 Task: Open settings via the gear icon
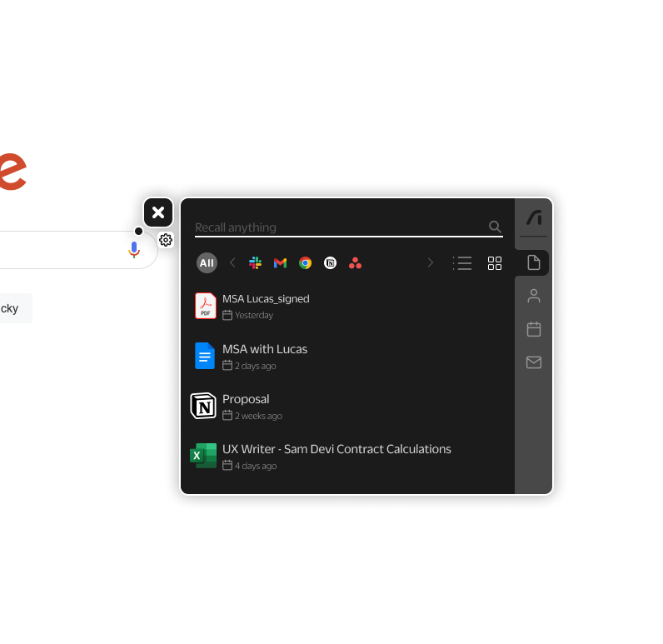(165, 240)
